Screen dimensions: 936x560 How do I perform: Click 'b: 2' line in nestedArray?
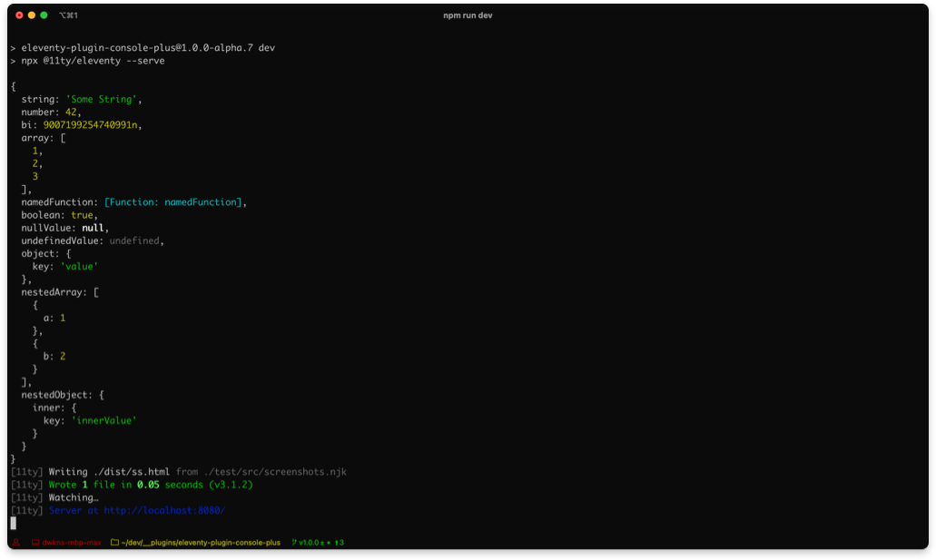point(54,357)
